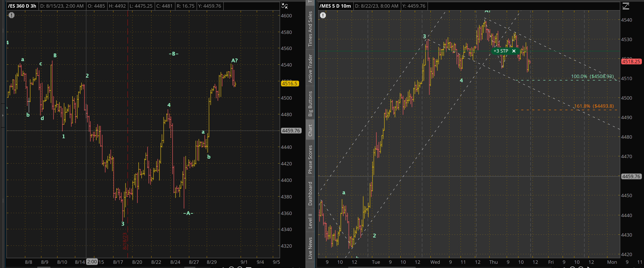Click the auto-fit price axis icon on /ES chart

click(285, 6)
